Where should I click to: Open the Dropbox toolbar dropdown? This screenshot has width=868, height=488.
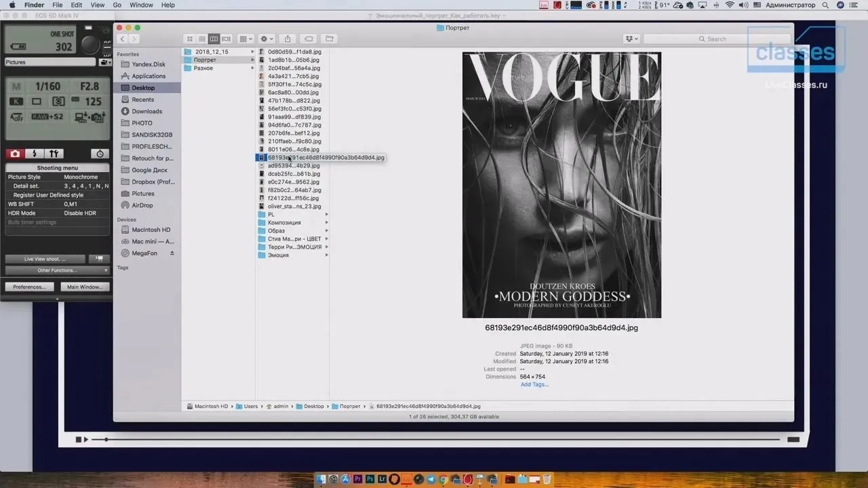pyautogui.click(x=632, y=39)
